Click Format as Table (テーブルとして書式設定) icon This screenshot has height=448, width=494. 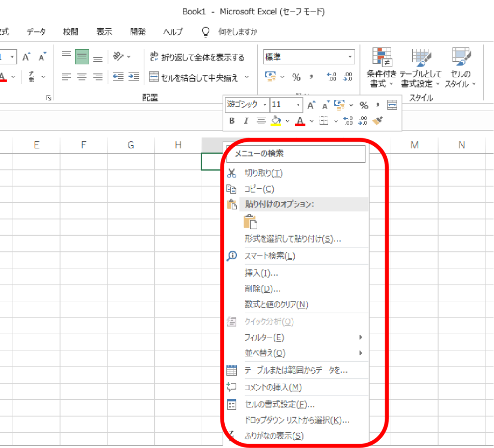click(x=421, y=68)
